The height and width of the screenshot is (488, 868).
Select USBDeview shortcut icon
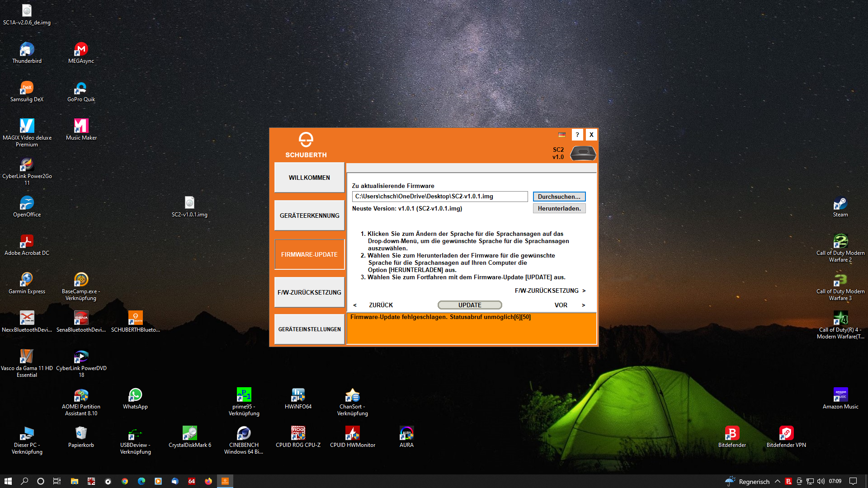[135, 440]
